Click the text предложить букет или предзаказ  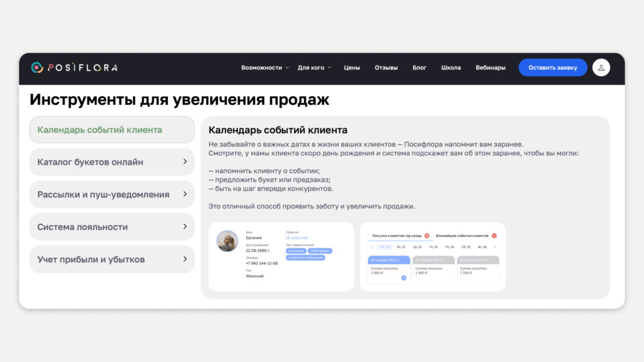click(x=272, y=180)
